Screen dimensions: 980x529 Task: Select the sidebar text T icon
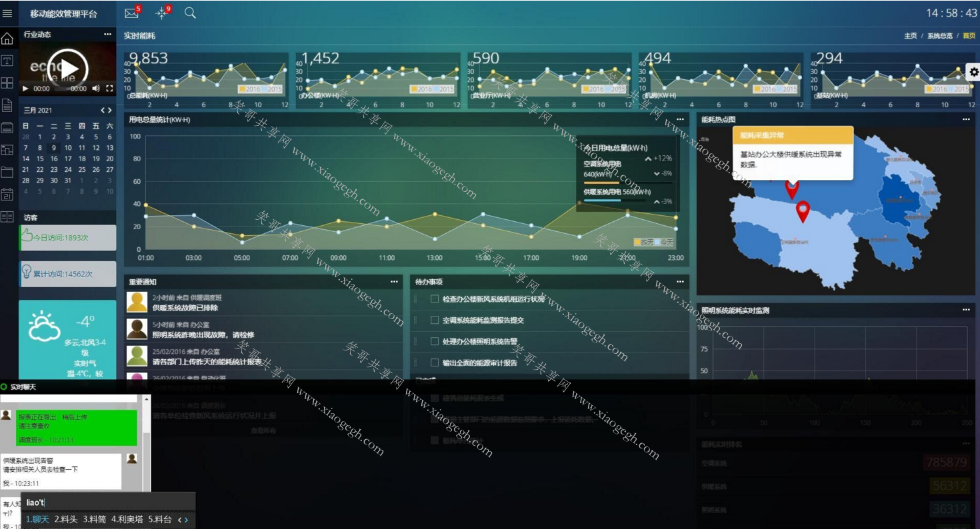coord(7,61)
